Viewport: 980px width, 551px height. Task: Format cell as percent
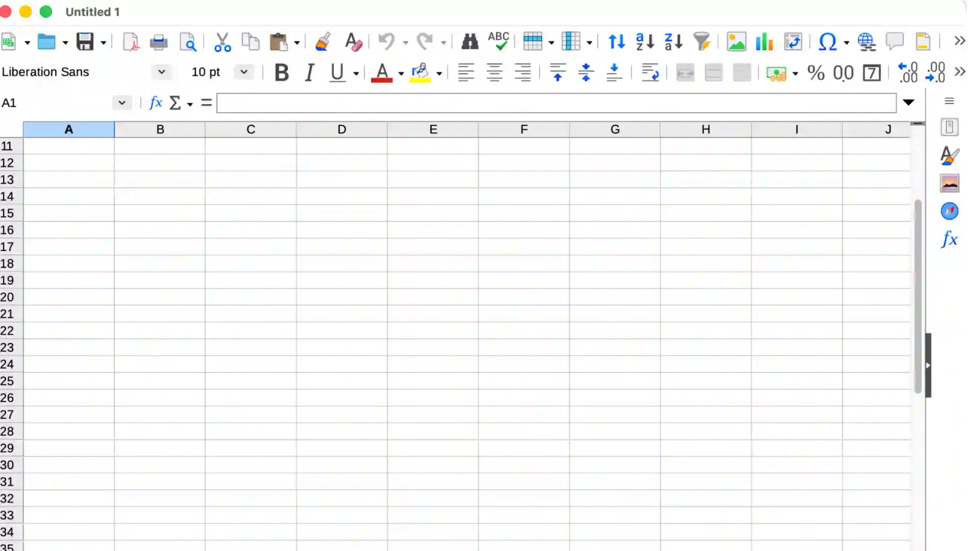click(x=816, y=73)
